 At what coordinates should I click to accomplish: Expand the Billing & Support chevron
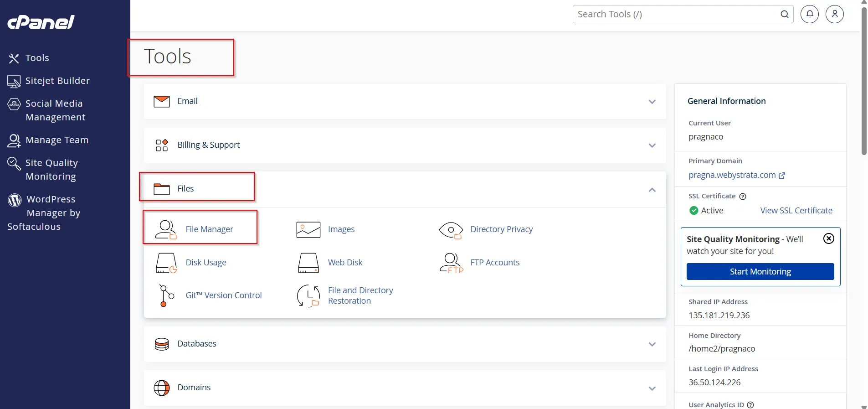[x=652, y=145]
